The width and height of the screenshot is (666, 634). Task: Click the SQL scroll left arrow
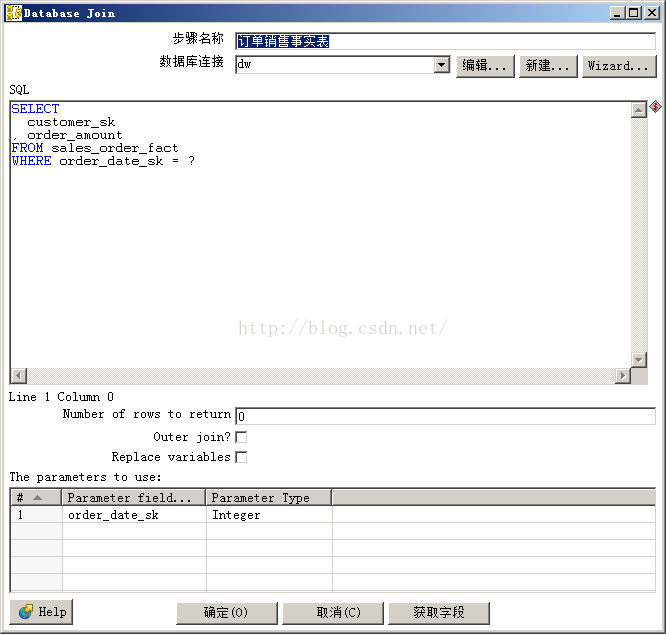[18, 376]
